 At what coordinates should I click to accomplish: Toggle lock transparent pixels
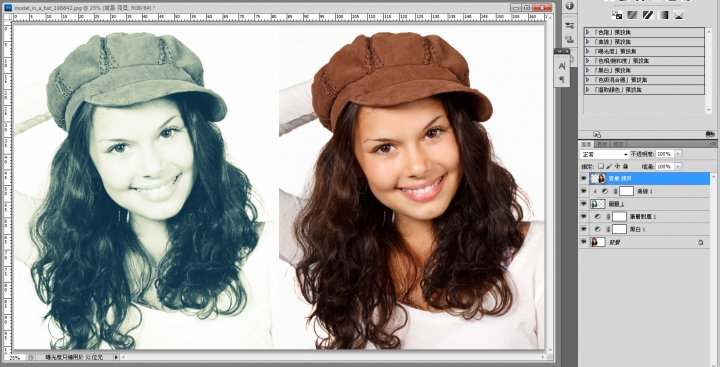pos(601,166)
